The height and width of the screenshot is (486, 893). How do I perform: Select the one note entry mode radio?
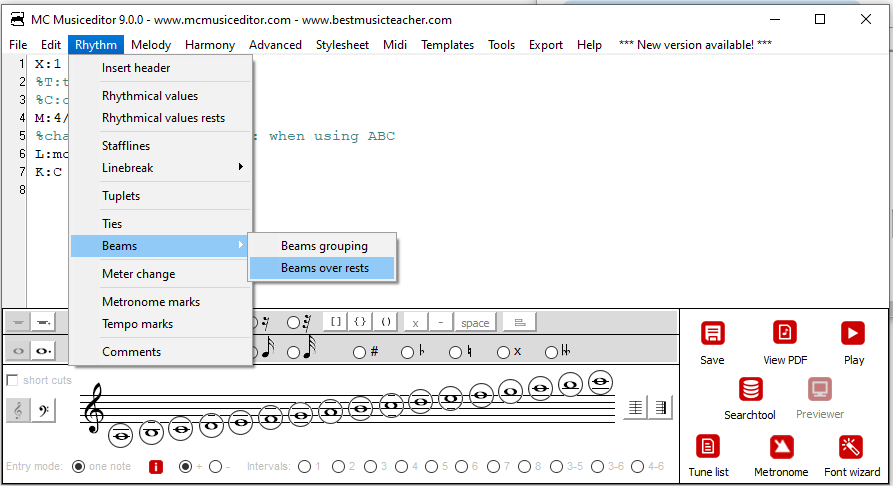tap(79, 467)
